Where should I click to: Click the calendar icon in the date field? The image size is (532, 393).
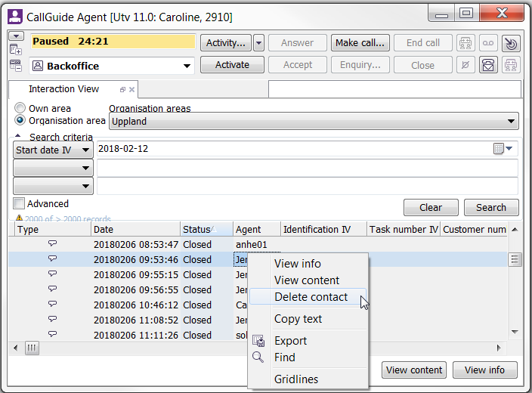[x=498, y=149]
